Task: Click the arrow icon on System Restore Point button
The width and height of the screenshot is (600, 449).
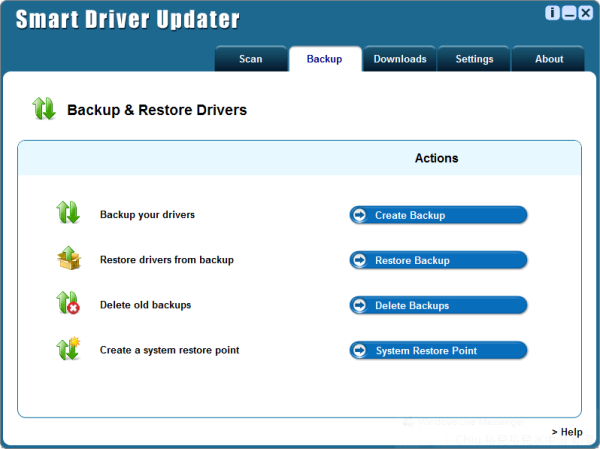Action: (360, 350)
